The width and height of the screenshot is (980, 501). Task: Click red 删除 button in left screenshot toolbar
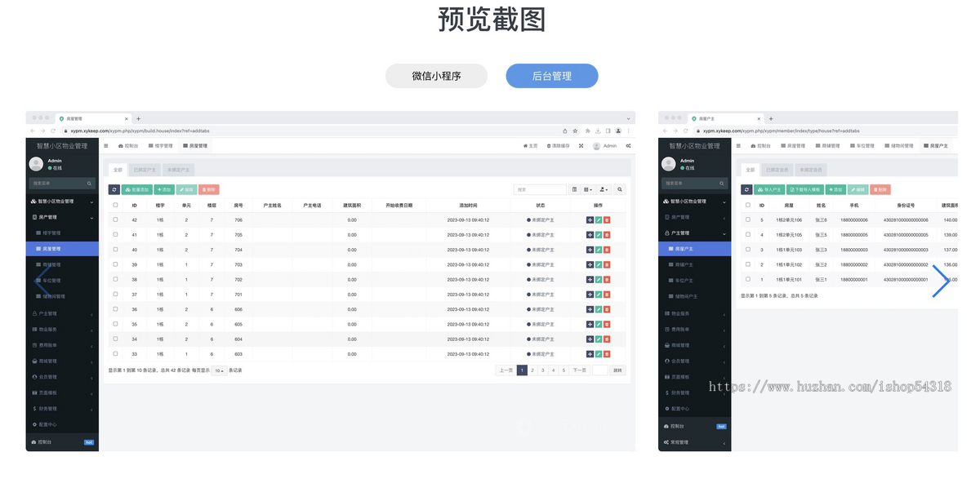209,189
